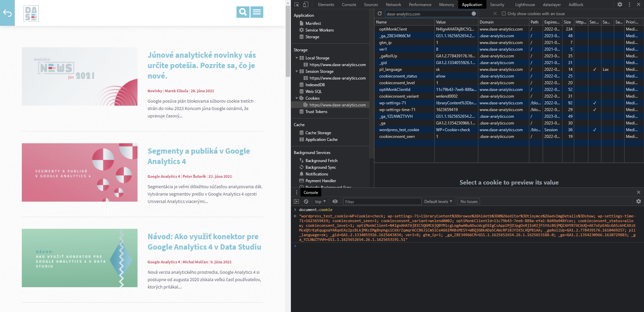This screenshot has height=312, width=644.
Task: Collapse the Cookies tree node
Action: pos(297,98)
